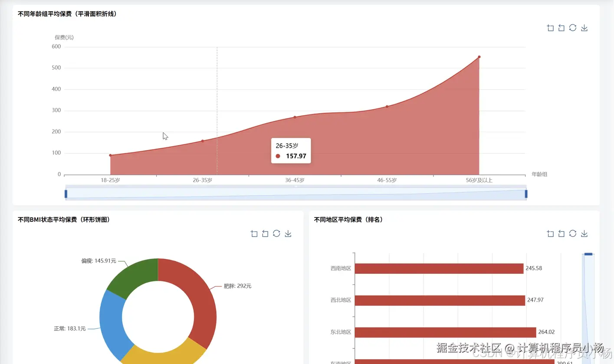Screen dimensions: 614x364
Task: Click the 西北地区 axis label
Action: click(x=341, y=300)
